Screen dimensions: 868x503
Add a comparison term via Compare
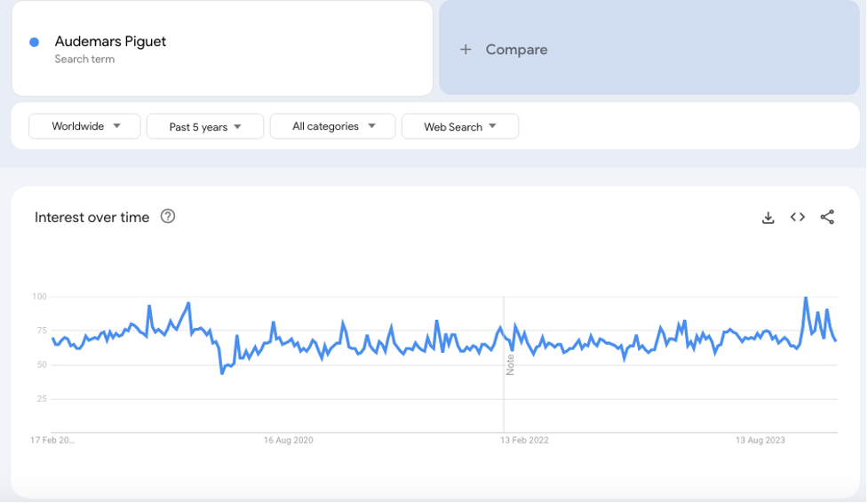(649, 48)
